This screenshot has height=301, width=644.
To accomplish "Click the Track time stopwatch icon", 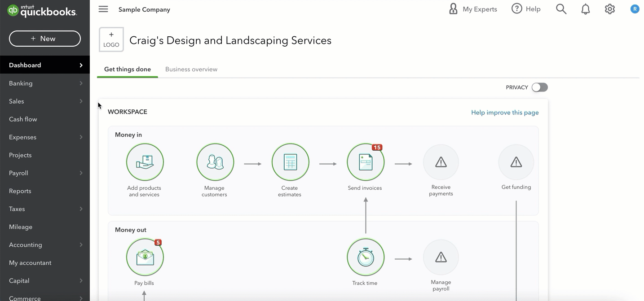I will coord(366,257).
